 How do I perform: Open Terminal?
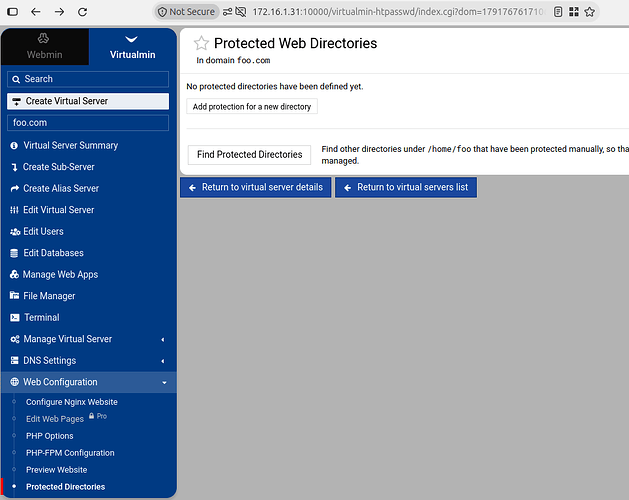tap(42, 317)
